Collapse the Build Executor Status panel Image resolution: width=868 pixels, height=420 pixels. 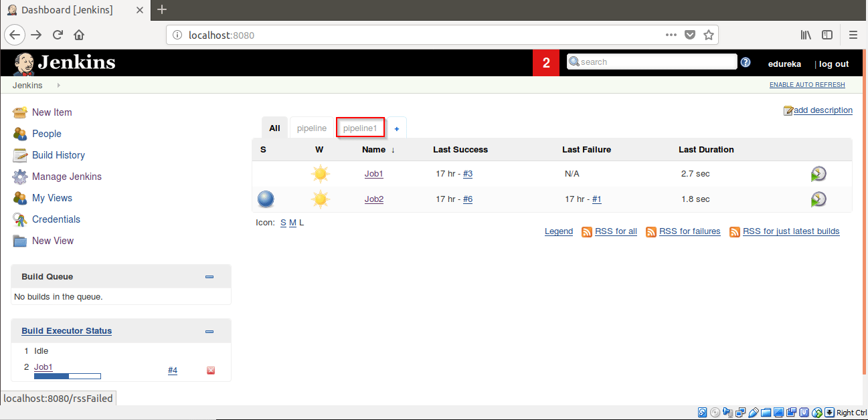209,330
